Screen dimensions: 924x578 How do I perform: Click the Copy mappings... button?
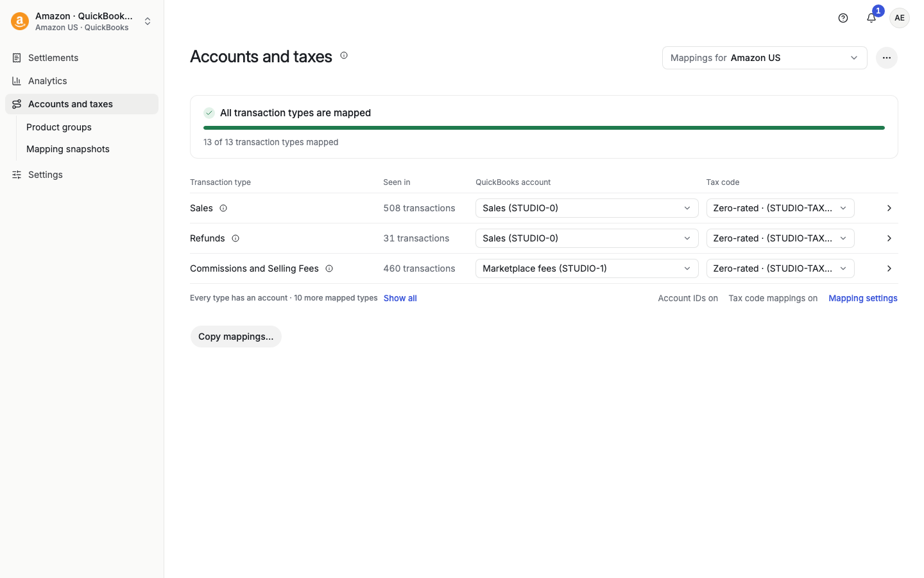pyautogui.click(x=236, y=337)
